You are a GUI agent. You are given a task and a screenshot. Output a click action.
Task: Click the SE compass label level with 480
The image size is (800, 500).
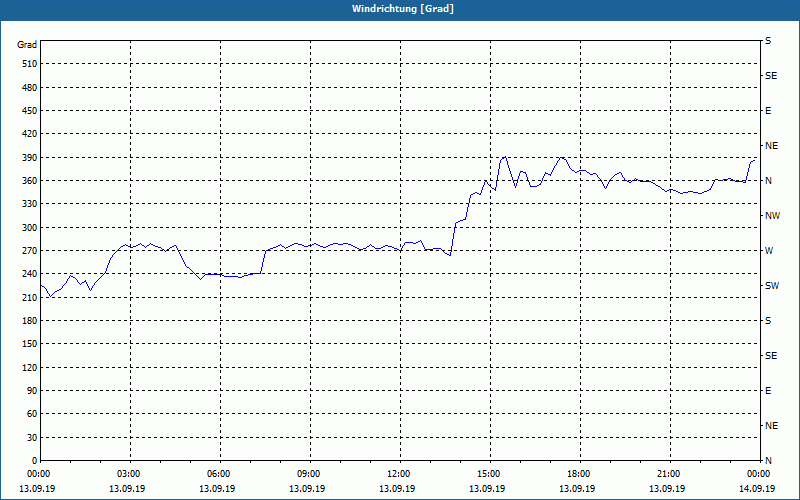771,76
